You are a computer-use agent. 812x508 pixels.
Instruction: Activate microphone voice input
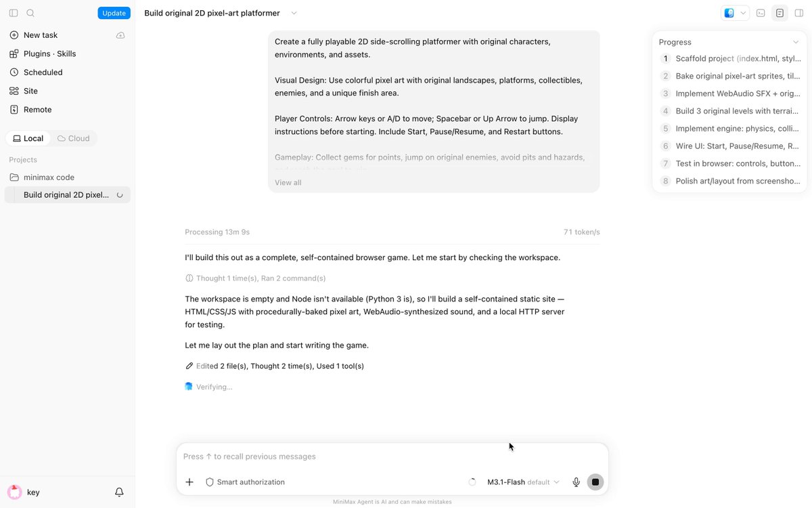click(577, 482)
